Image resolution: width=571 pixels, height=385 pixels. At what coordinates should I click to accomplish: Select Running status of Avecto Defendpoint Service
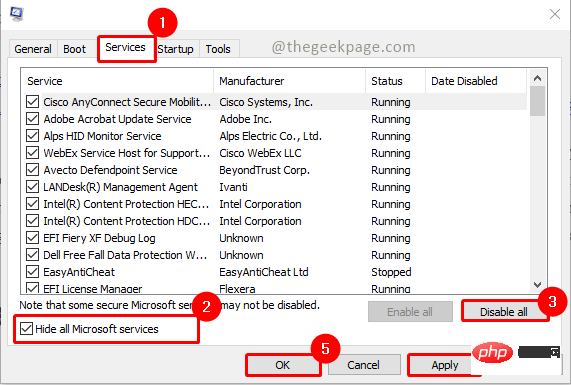[391, 170]
